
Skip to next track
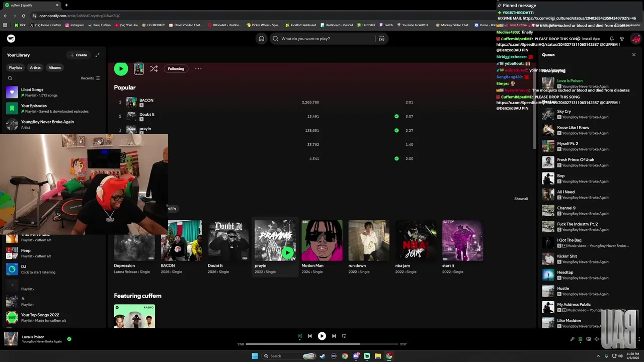[334, 336]
